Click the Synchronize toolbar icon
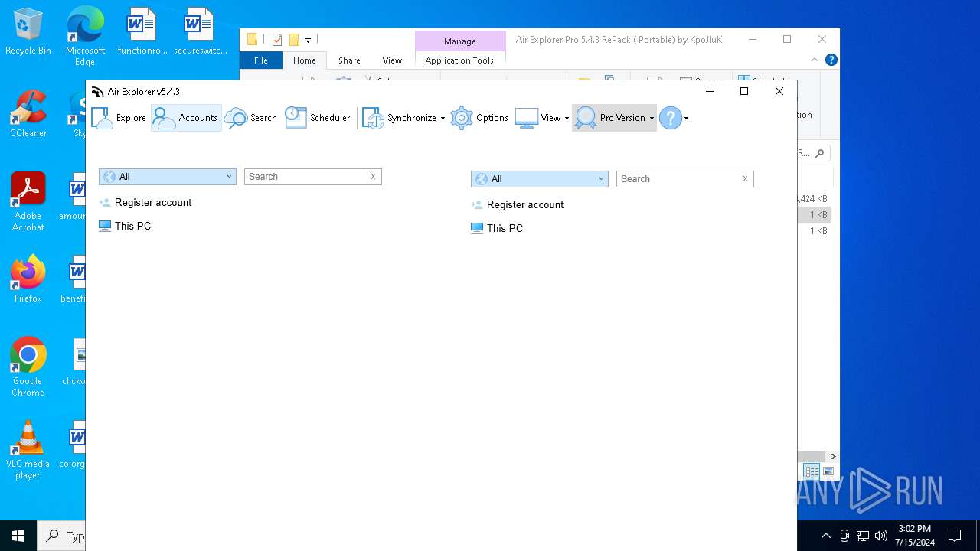980x551 pixels. tap(373, 118)
